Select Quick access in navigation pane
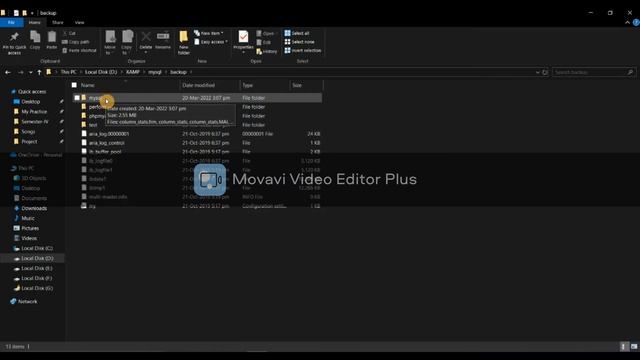The width and height of the screenshot is (640, 360). click(32, 92)
